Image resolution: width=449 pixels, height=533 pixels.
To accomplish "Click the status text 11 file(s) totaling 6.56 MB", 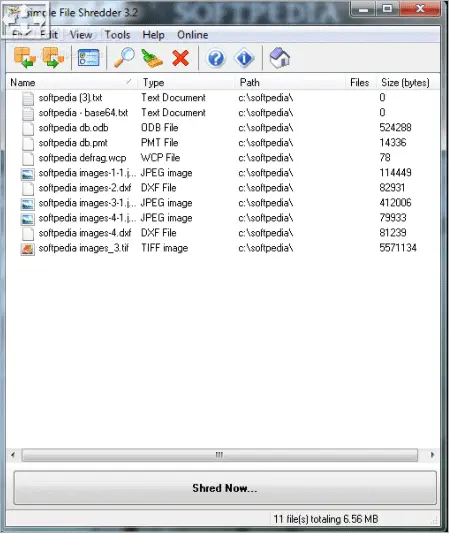I will [x=326, y=519].
